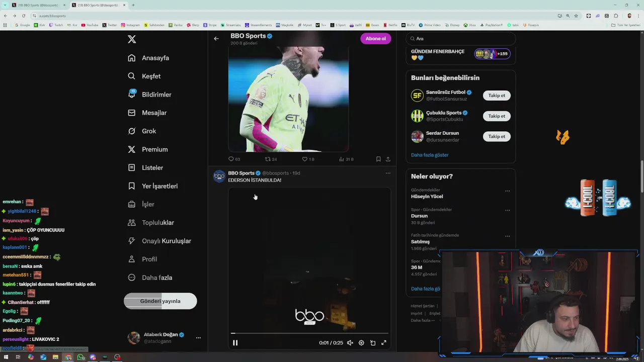Open the goalkeeper photo in the post
The image size is (644, 362).
click(288, 99)
